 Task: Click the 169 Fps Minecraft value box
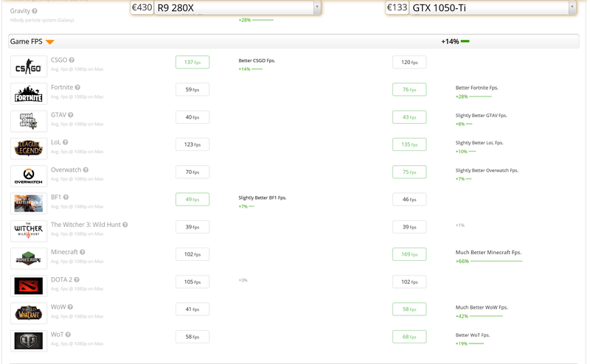tap(409, 254)
